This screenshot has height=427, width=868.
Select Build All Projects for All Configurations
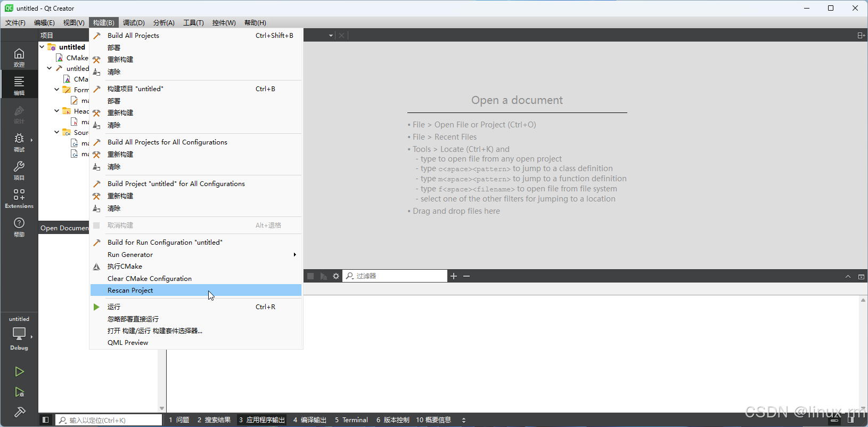pyautogui.click(x=196, y=142)
